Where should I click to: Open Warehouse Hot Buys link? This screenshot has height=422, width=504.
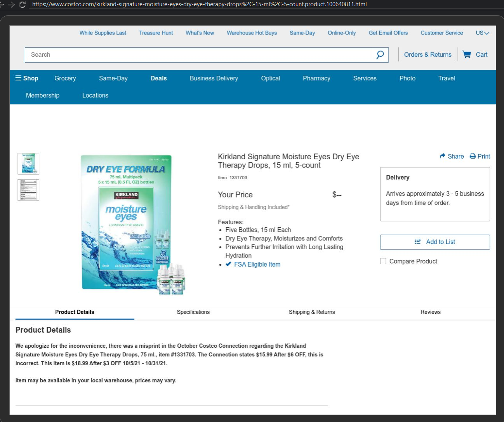coord(252,33)
